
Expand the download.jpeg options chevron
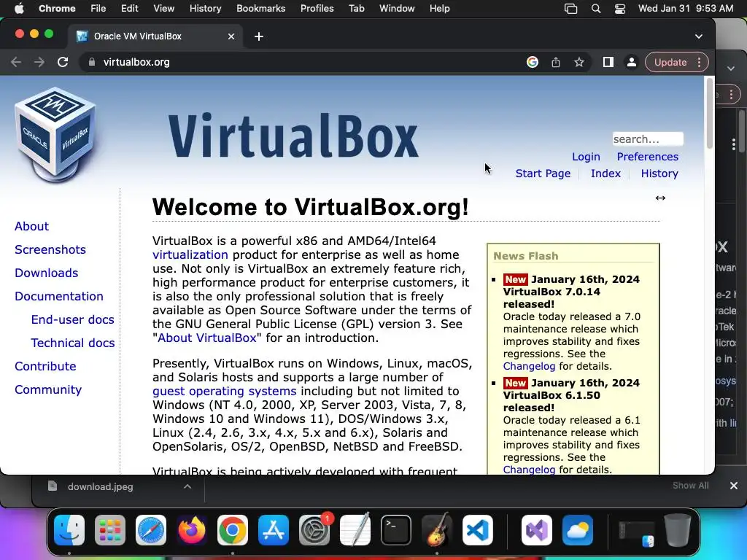tap(187, 486)
